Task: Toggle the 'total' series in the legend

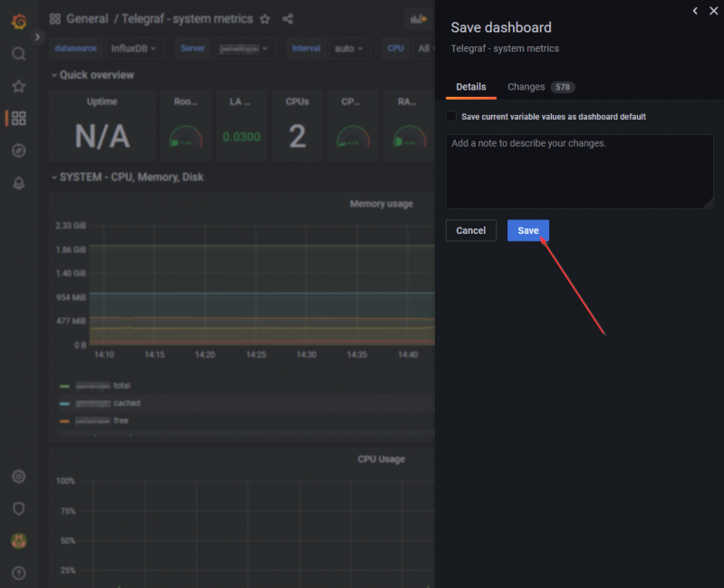Action: coord(121,386)
